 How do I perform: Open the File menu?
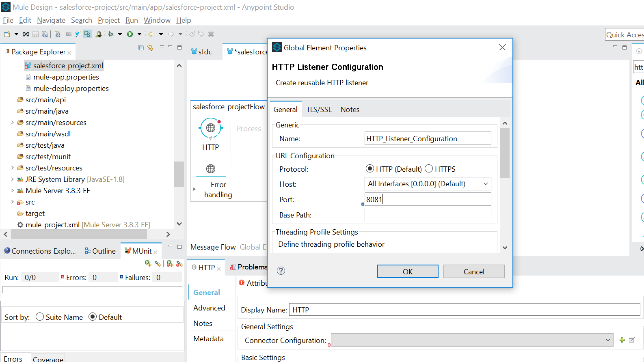tap(8, 20)
